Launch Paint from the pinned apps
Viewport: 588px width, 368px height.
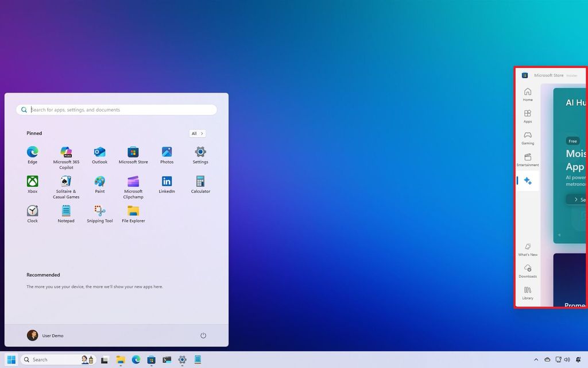[x=99, y=184]
